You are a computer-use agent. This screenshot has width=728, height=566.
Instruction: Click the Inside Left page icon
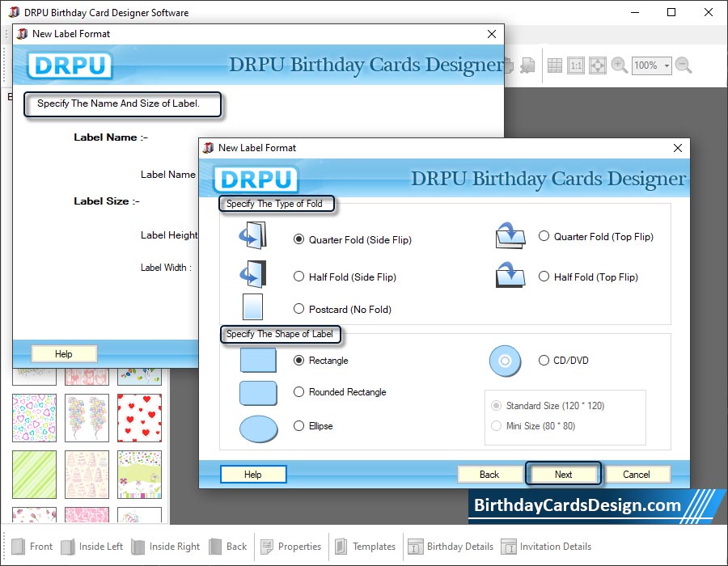pyautogui.click(x=68, y=547)
